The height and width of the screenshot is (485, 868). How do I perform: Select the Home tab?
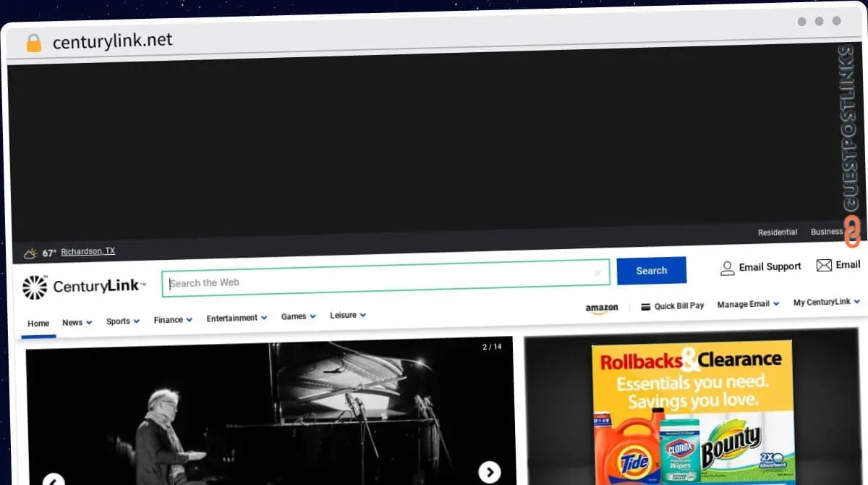(38, 324)
